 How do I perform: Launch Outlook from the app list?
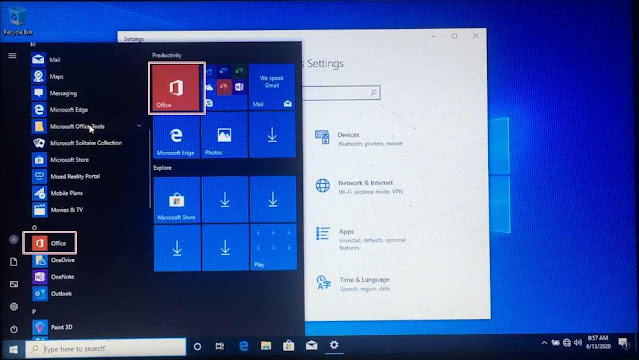[x=52, y=294]
